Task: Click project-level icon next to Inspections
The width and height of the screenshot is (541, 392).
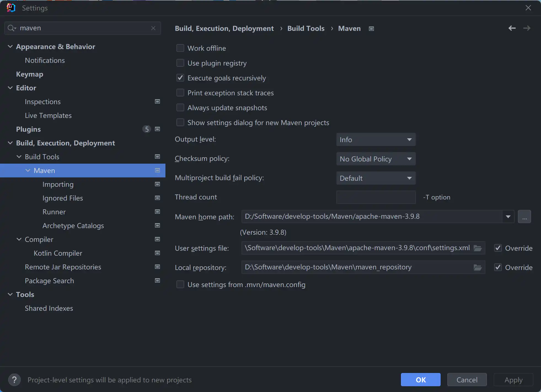Action: coord(157,101)
